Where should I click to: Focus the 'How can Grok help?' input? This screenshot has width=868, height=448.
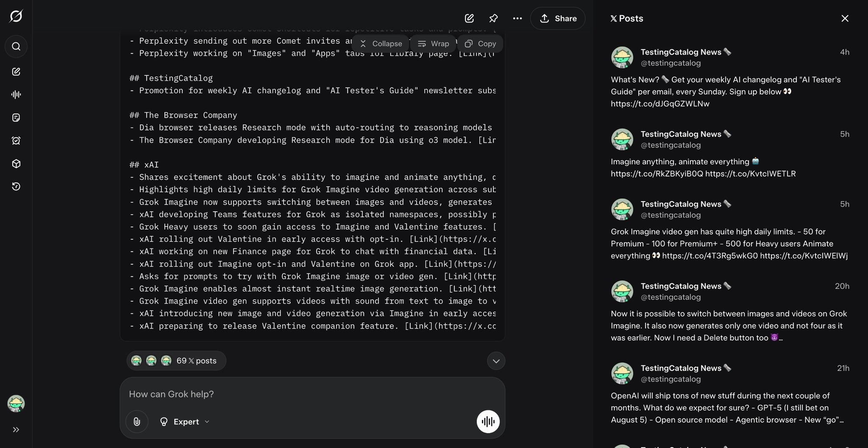[312, 394]
